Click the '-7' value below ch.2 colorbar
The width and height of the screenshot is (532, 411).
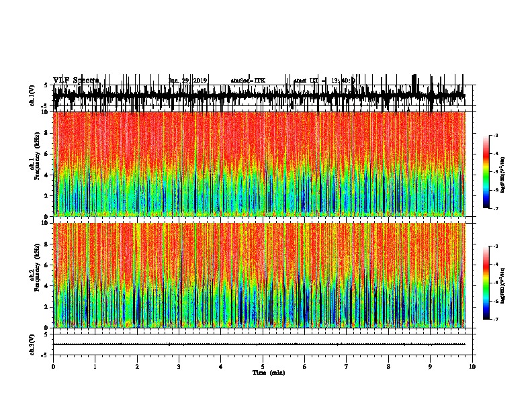[x=496, y=320]
